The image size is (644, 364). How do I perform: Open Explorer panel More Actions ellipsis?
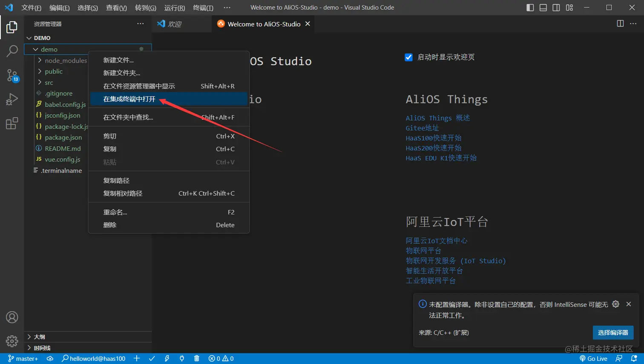pyautogui.click(x=141, y=24)
